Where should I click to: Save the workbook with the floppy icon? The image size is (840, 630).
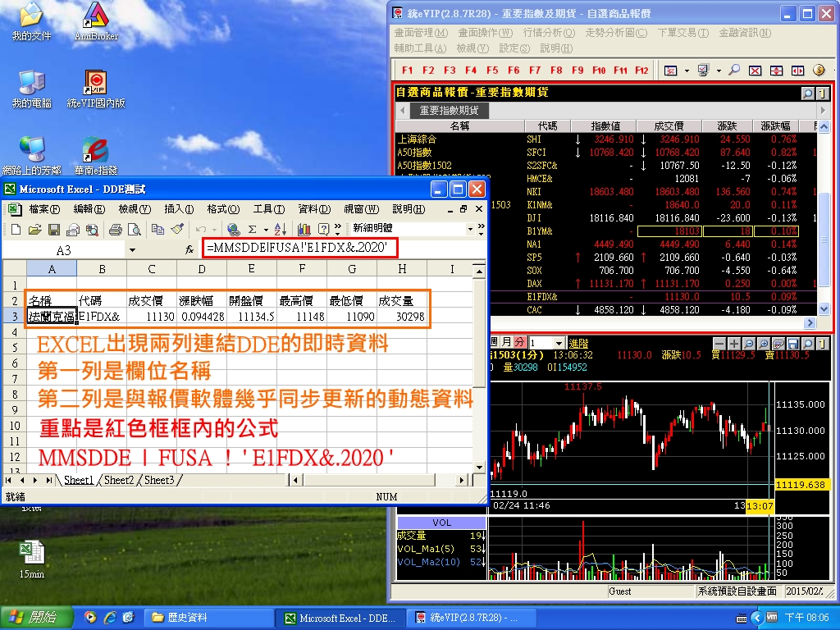click(53, 230)
